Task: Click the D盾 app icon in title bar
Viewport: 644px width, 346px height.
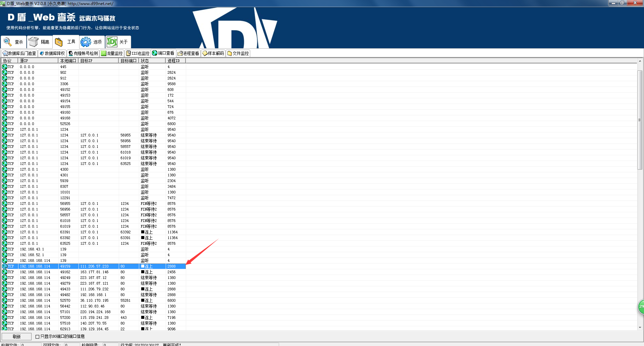Action: coord(3,3)
